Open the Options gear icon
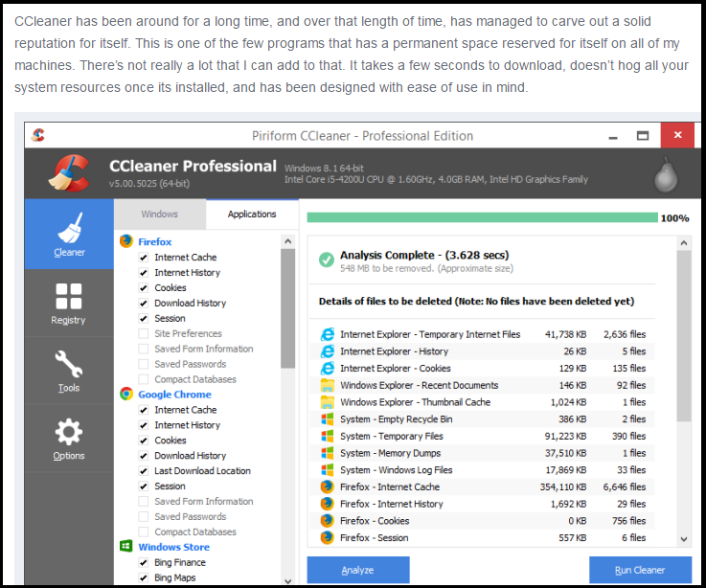 click(x=69, y=432)
